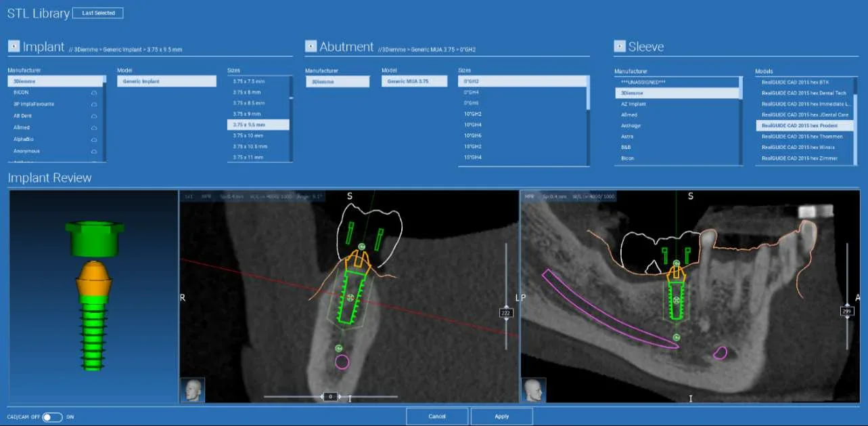Pick implant size 3.75 x 10 mm

tap(258, 135)
